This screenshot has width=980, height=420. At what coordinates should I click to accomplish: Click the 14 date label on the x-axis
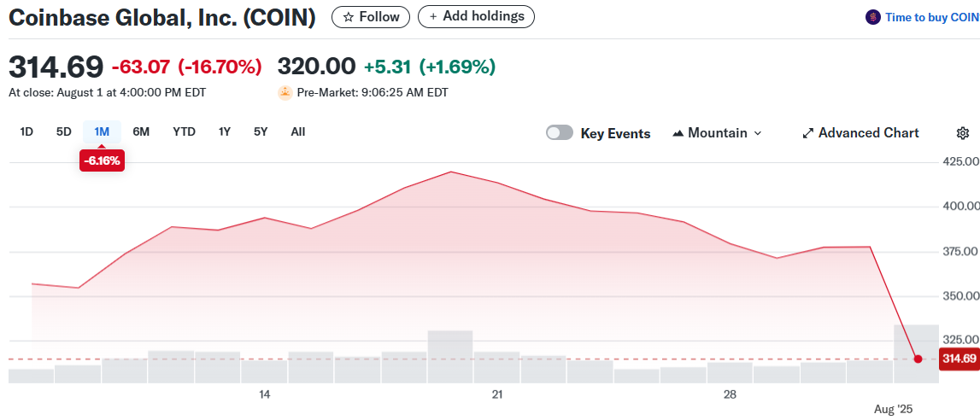pyautogui.click(x=264, y=394)
